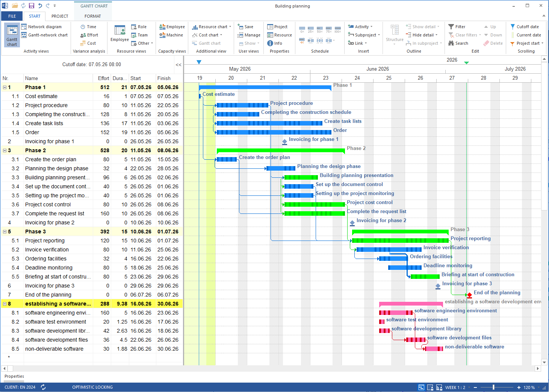549x392 pixels.
Task: Collapse the establishing a software group
Action: (x=5, y=304)
